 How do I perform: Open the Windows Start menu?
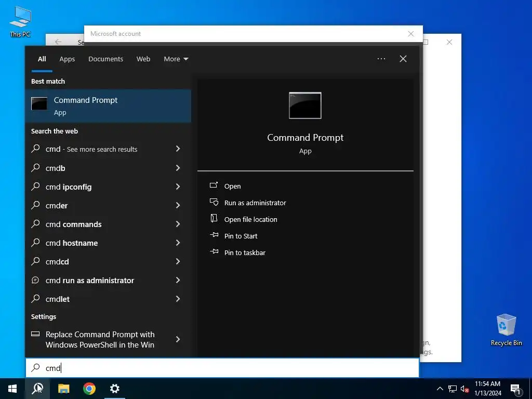coord(12,389)
